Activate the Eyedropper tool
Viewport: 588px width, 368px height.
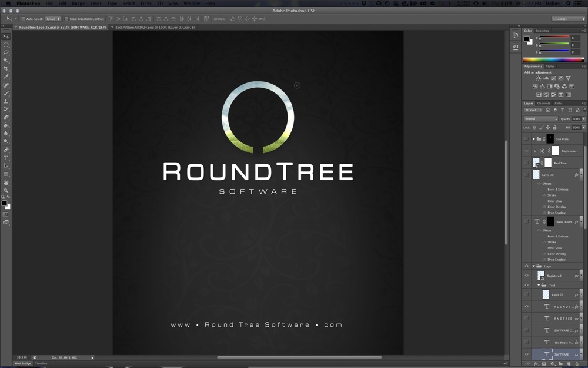pos(6,77)
